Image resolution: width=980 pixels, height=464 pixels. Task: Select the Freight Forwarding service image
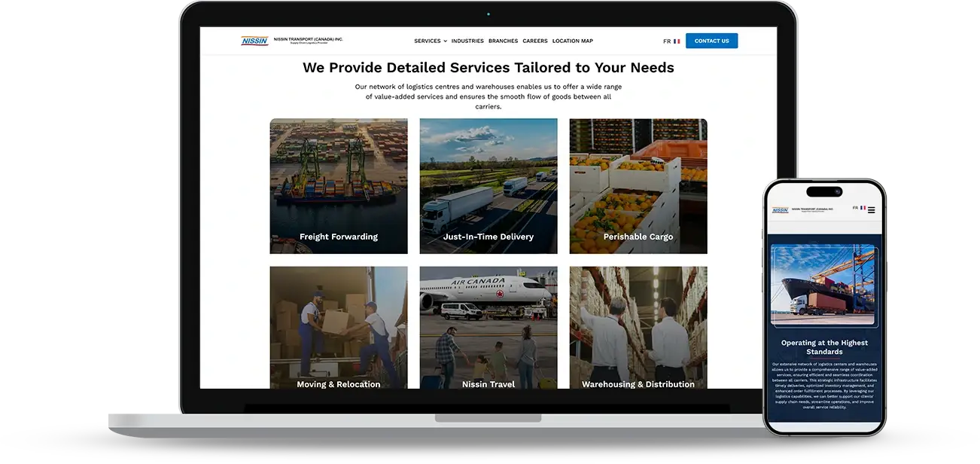pos(338,185)
